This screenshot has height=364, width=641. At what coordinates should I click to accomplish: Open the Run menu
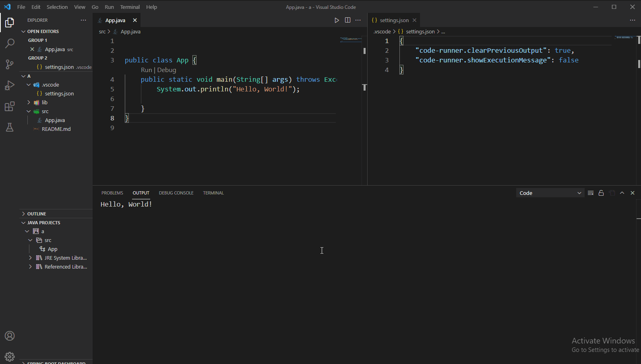point(109,7)
